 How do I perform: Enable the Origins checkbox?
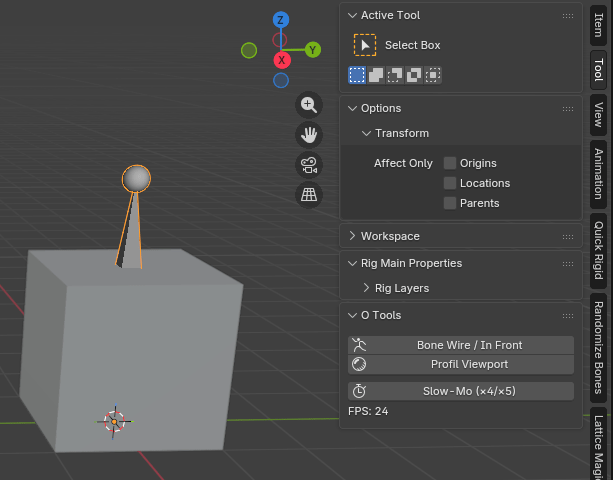[x=450, y=163]
